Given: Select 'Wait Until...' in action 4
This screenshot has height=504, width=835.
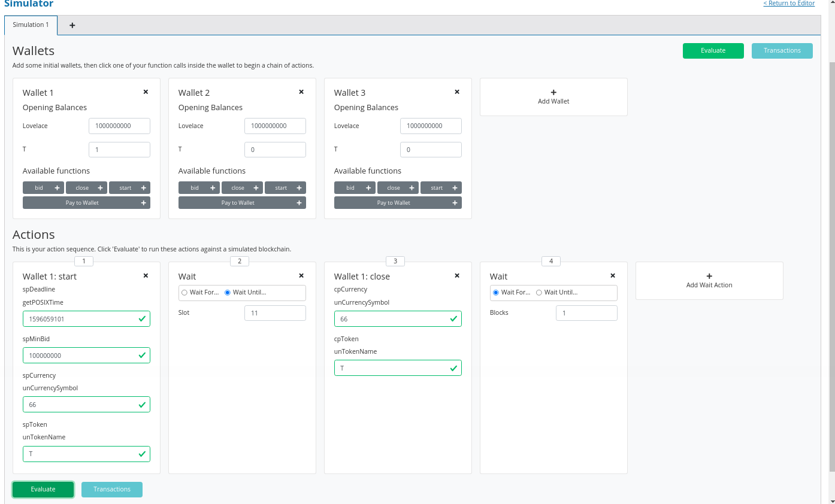Looking at the screenshot, I should click(x=539, y=293).
